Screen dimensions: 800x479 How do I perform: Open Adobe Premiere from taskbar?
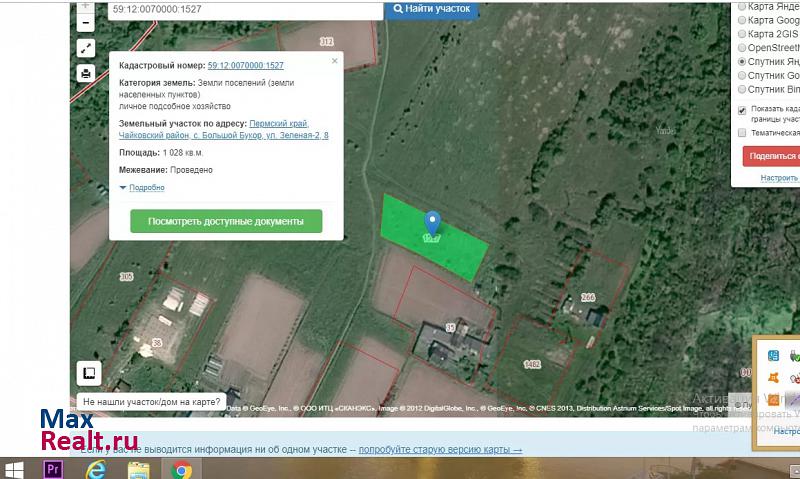coord(55,469)
